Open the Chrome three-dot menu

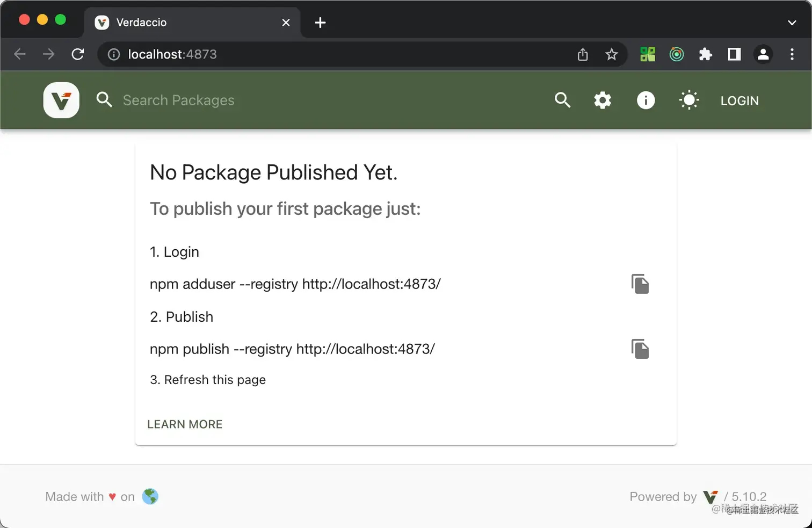point(792,54)
